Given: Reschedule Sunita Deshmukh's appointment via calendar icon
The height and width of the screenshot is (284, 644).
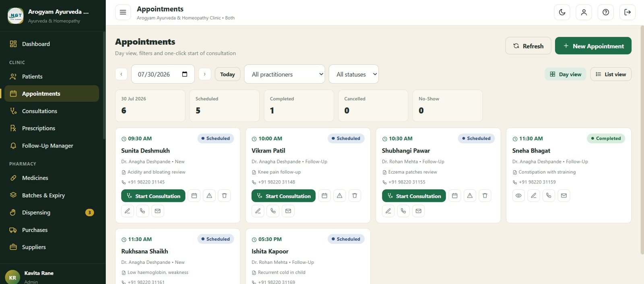Looking at the screenshot, I should point(194,196).
